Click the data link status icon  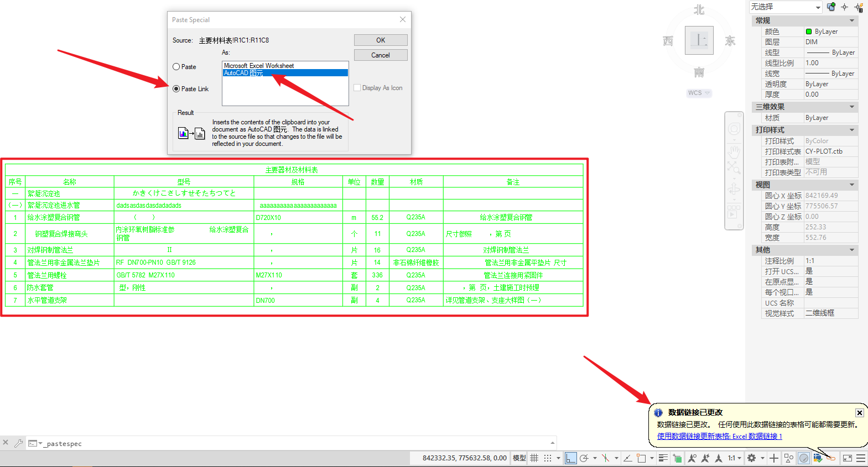[831, 458]
